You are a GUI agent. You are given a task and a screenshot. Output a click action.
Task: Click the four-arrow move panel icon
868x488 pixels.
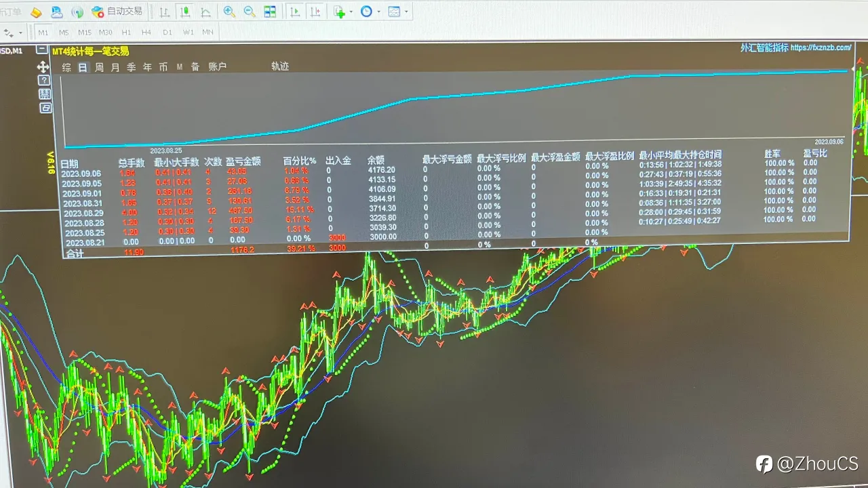coord(43,66)
